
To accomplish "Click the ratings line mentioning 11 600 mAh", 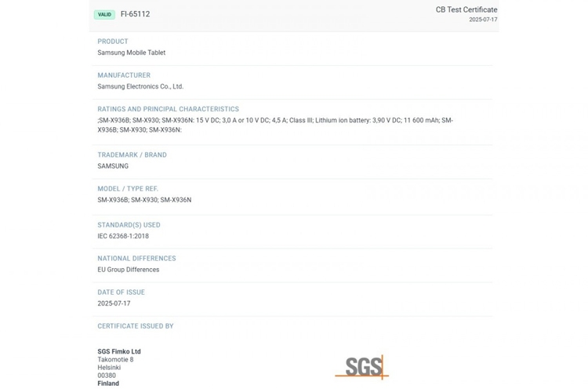I will click(275, 121).
